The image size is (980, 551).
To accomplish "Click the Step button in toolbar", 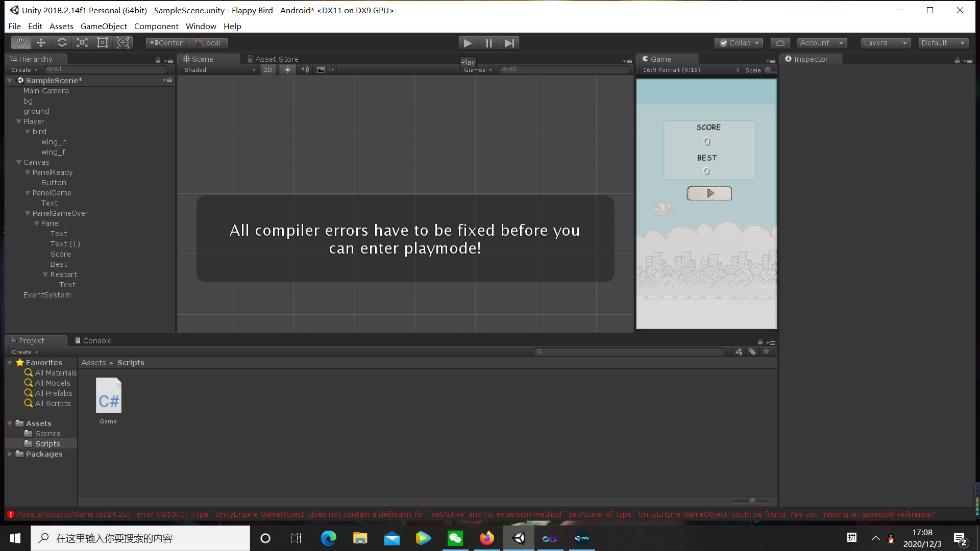I will click(x=509, y=42).
